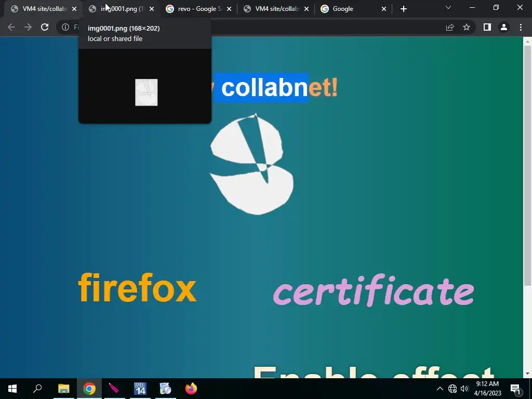Close the first VM4 site/collab tab
The width and height of the screenshot is (532, 399).
point(74,9)
